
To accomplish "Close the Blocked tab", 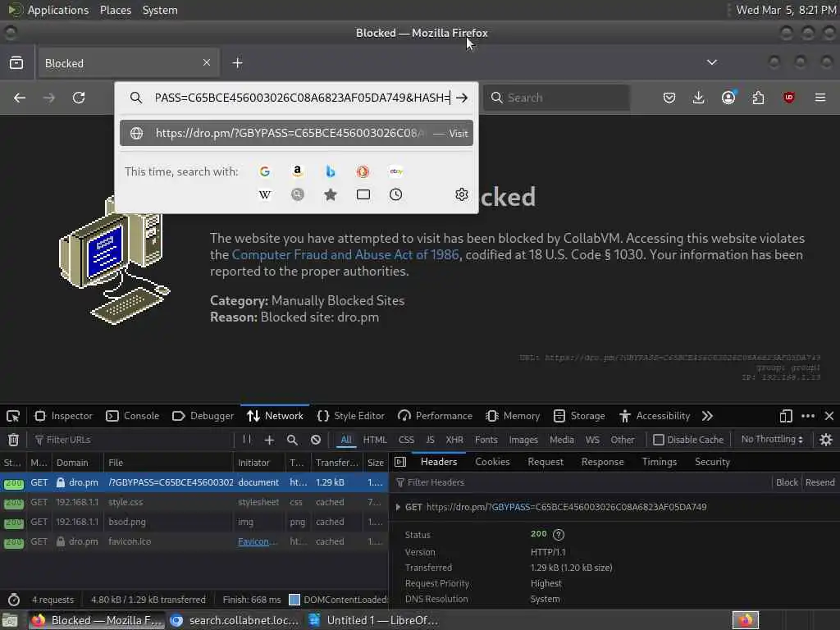I will pyautogui.click(x=206, y=62).
